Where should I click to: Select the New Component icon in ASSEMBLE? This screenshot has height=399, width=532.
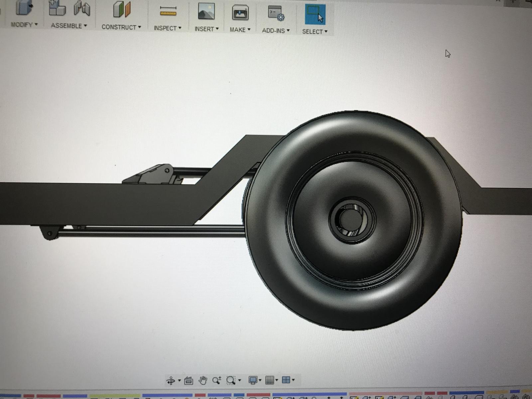click(x=57, y=8)
